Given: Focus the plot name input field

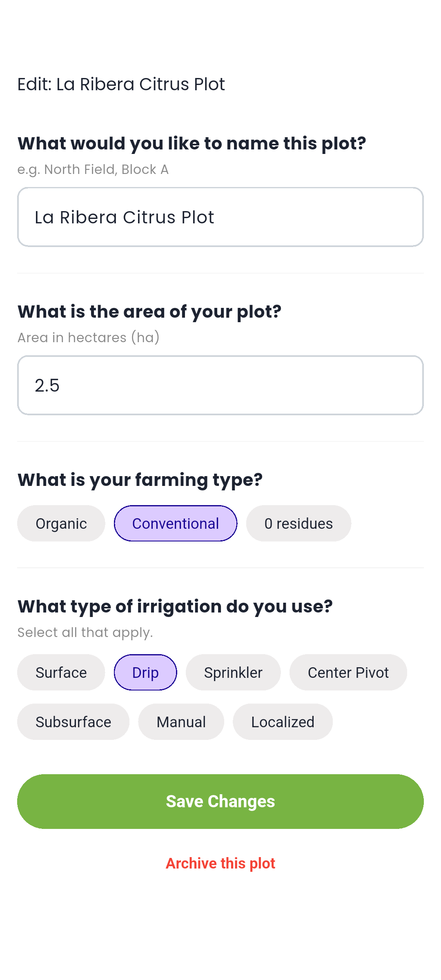Looking at the screenshot, I should coord(220,217).
